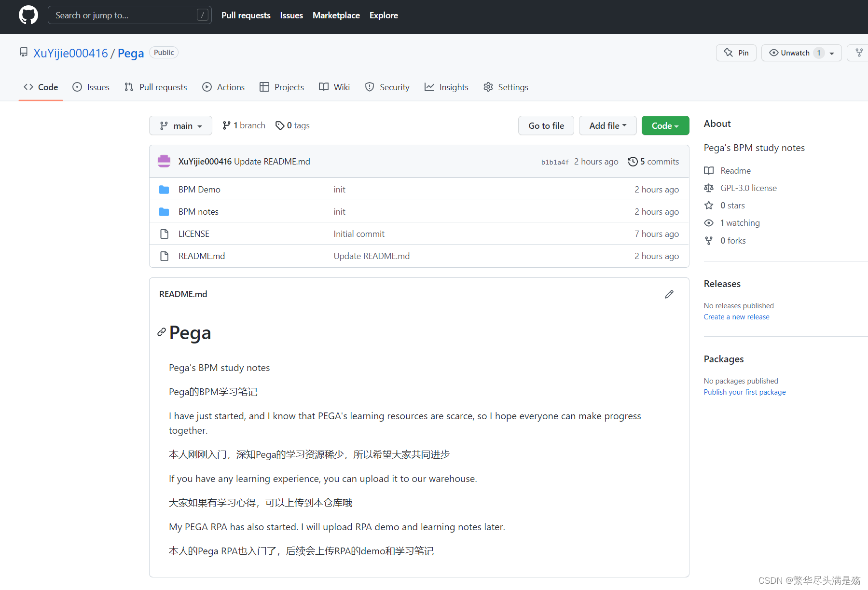Image resolution: width=868 pixels, height=590 pixels.
Task: Open Issues in the top navigation
Action: click(291, 15)
